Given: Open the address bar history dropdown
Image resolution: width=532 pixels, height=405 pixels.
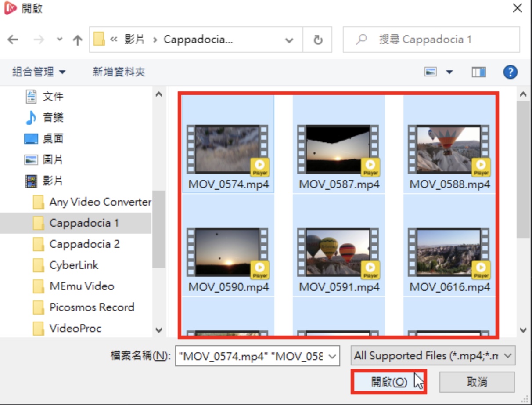Looking at the screenshot, I should click(289, 40).
